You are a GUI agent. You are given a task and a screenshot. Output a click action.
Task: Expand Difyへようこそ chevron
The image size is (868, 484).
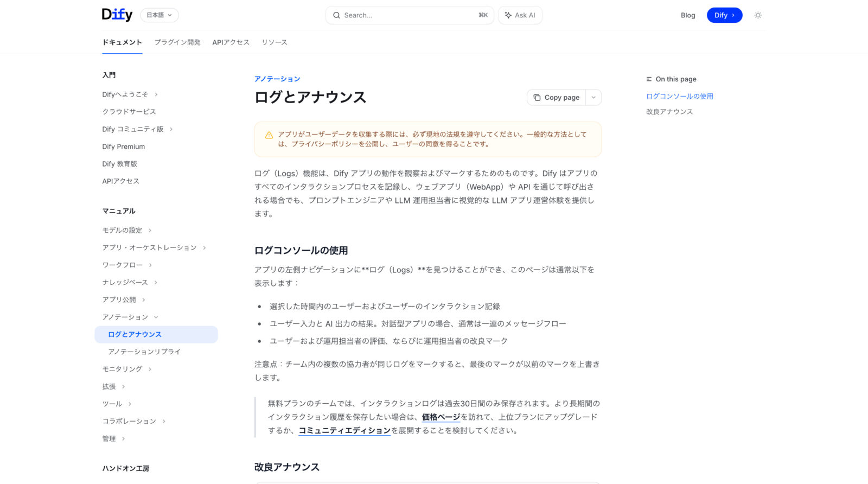pyautogui.click(x=156, y=94)
